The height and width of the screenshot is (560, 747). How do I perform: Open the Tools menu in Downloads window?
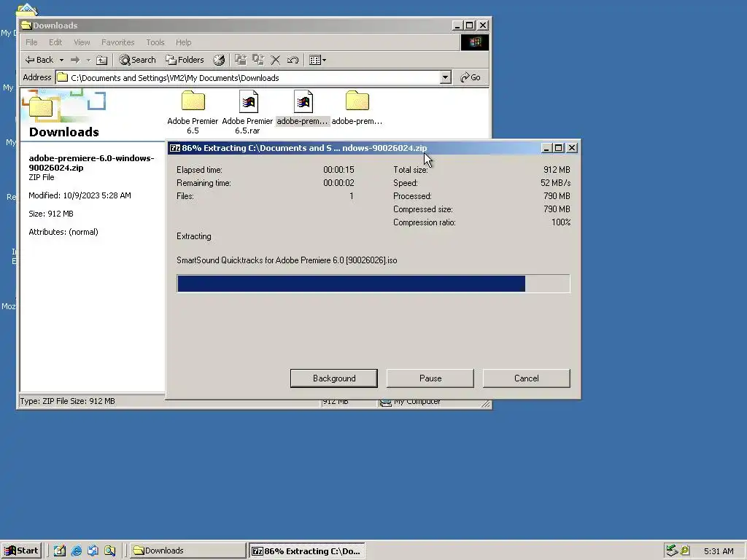pyautogui.click(x=155, y=42)
